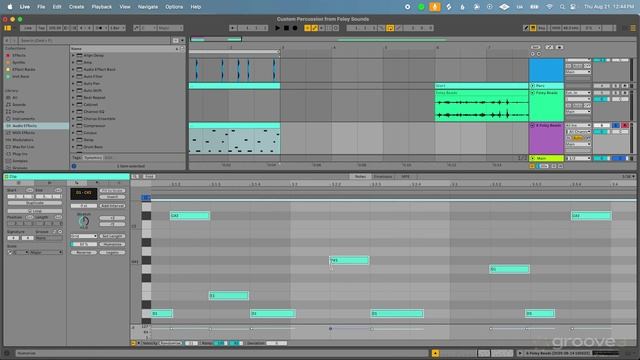Image resolution: width=640 pixels, height=360 pixels.
Task: Expand the Audio Effect Rack entry
Action: pyautogui.click(x=73, y=69)
